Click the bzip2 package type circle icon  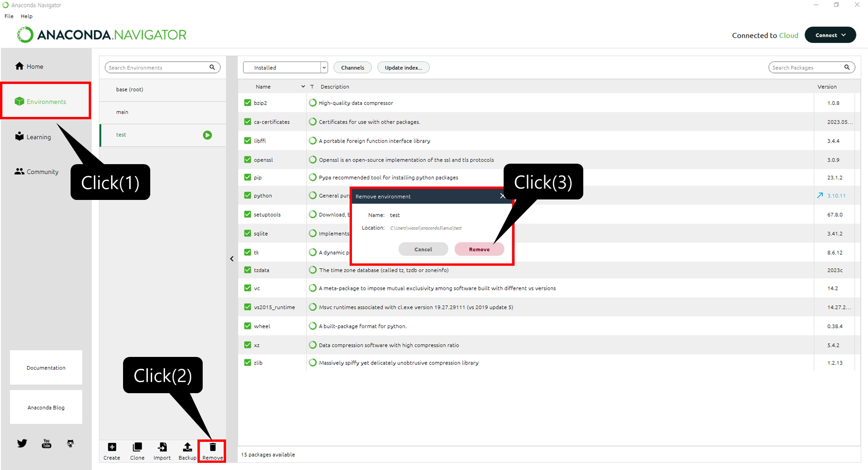click(313, 103)
